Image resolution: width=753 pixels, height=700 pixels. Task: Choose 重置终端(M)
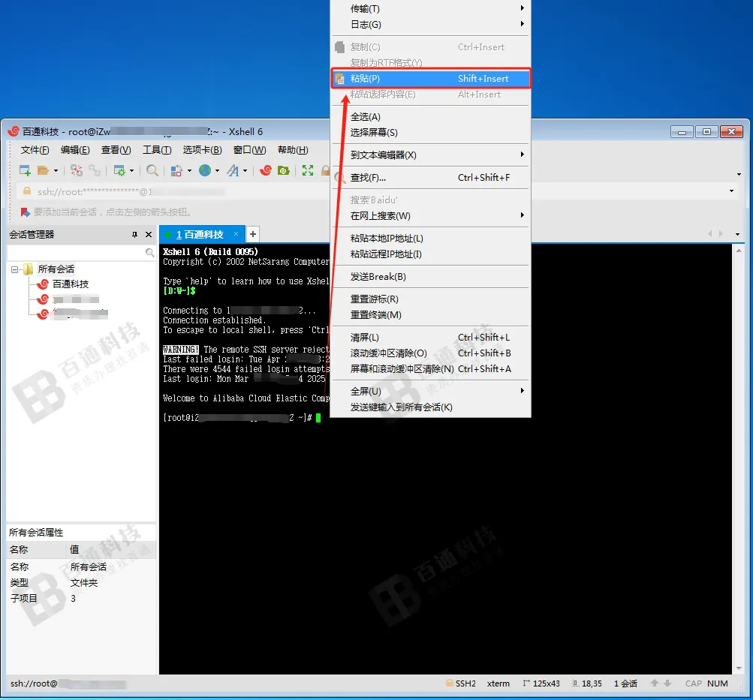pos(431,314)
